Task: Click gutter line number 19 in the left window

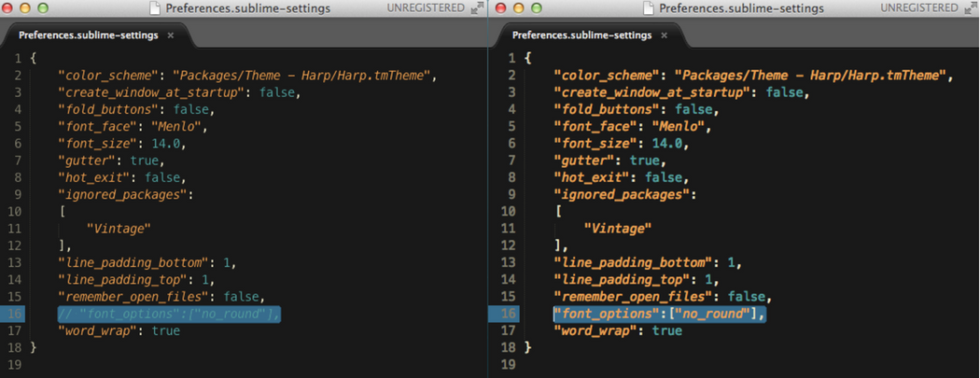Action: (15, 364)
